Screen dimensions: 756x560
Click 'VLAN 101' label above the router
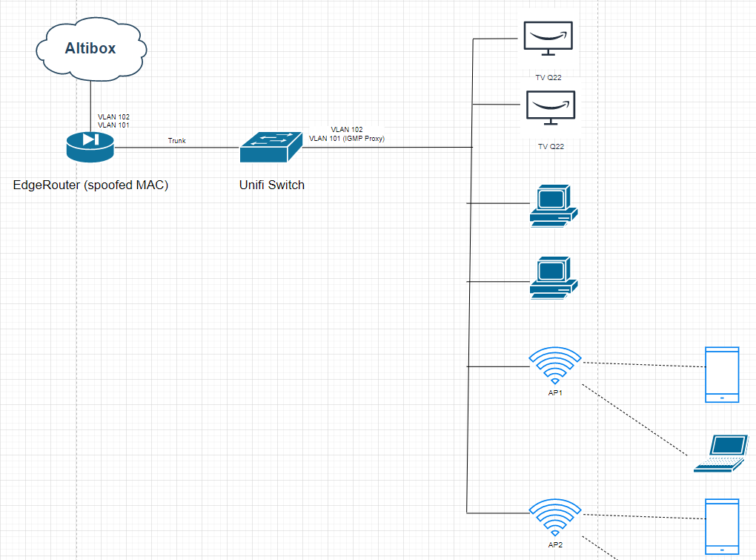(x=113, y=125)
